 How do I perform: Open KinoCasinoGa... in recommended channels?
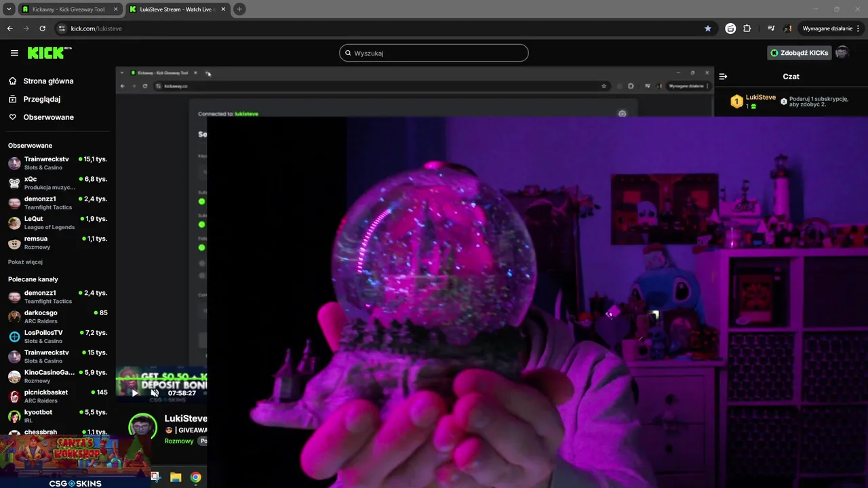pos(58,376)
